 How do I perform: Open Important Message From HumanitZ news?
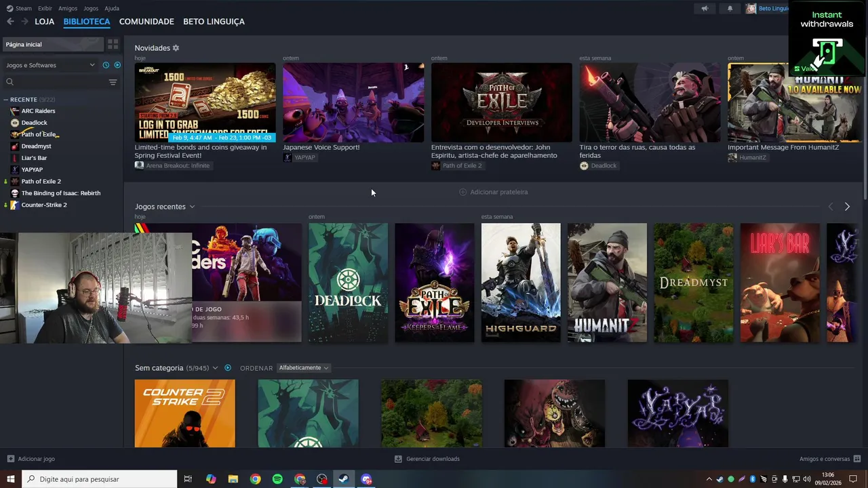click(x=795, y=103)
